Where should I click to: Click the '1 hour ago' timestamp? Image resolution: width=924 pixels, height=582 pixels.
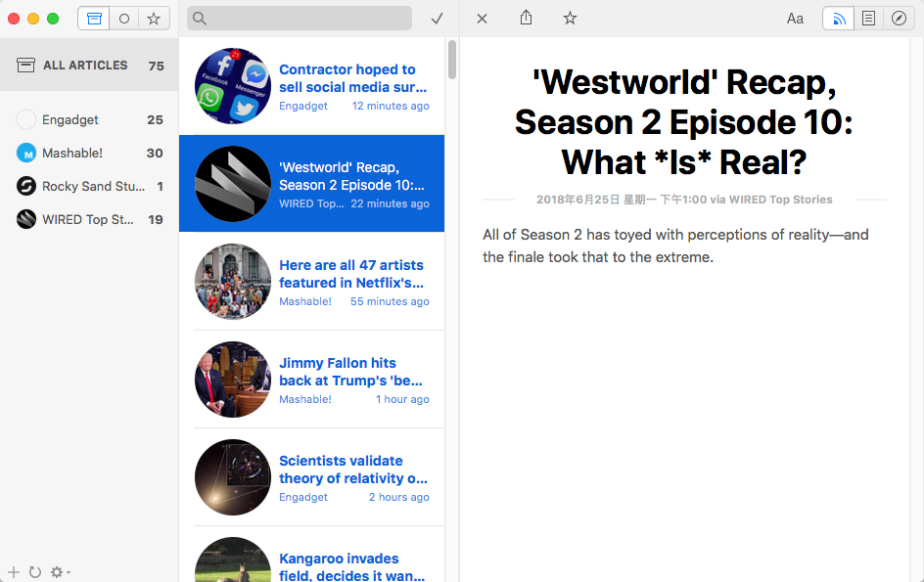tap(402, 399)
